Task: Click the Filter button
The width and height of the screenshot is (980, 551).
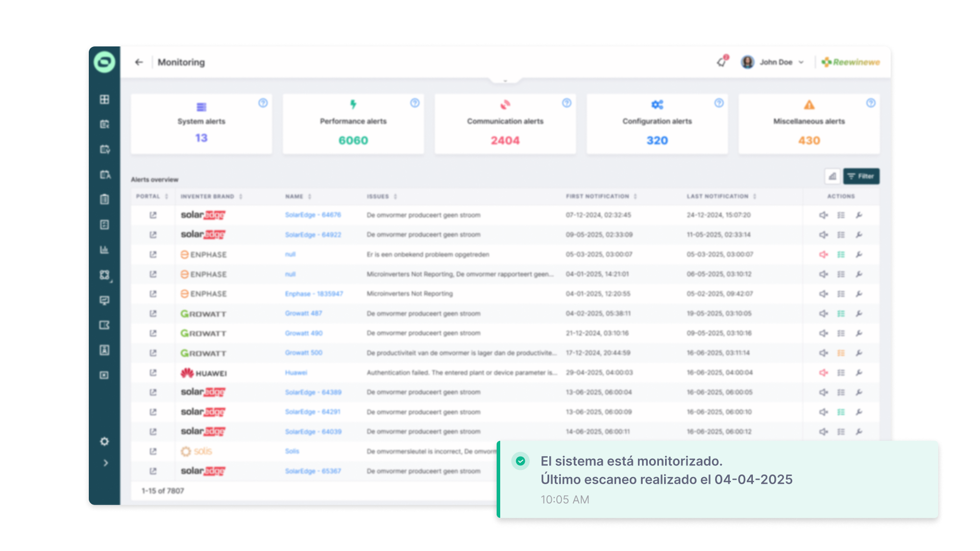Action: pos(861,177)
